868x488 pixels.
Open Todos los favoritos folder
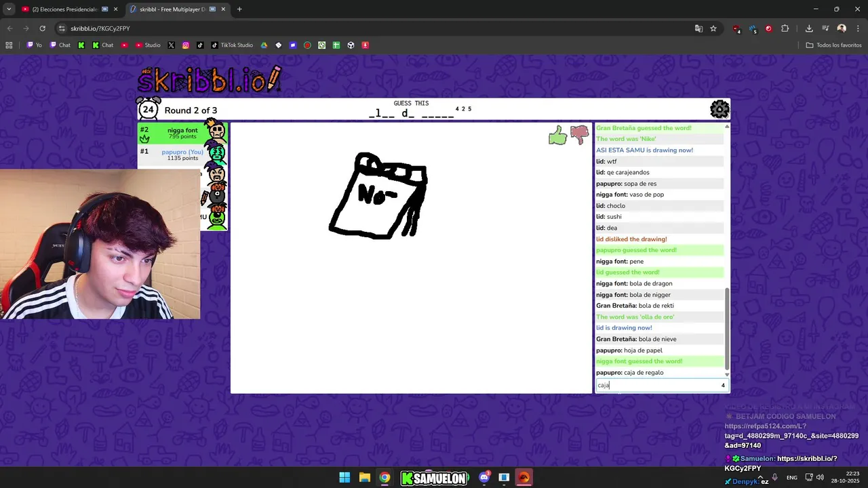click(x=833, y=45)
